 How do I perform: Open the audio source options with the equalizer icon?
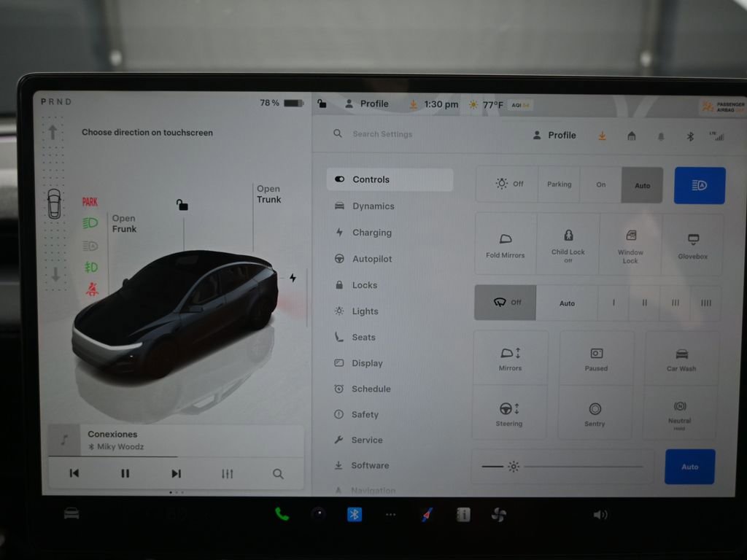pyautogui.click(x=227, y=473)
